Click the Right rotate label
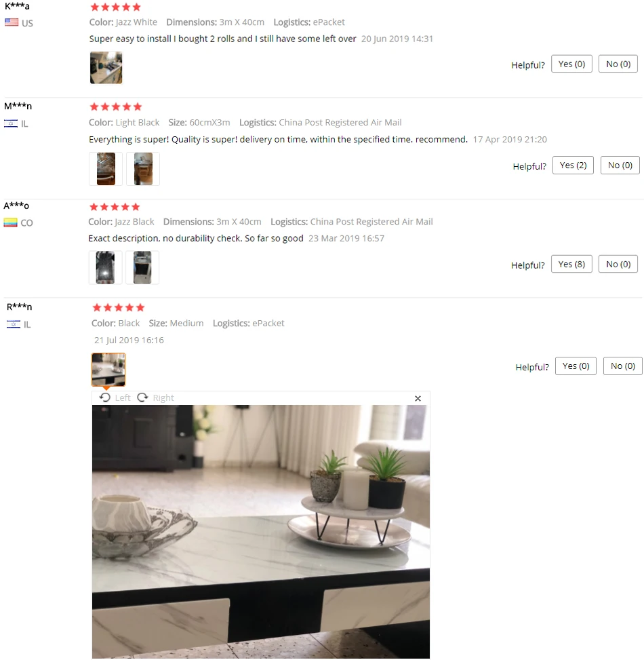 pyautogui.click(x=163, y=397)
